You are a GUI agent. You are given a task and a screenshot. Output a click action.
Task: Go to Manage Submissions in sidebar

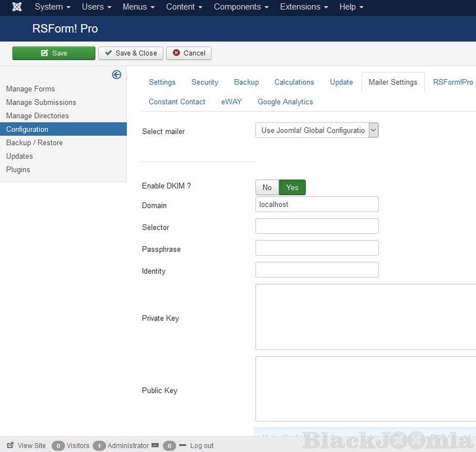pos(41,102)
